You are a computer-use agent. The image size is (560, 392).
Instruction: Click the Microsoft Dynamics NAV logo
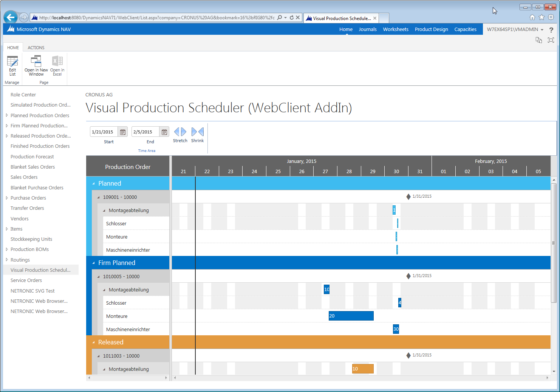[x=11, y=29]
